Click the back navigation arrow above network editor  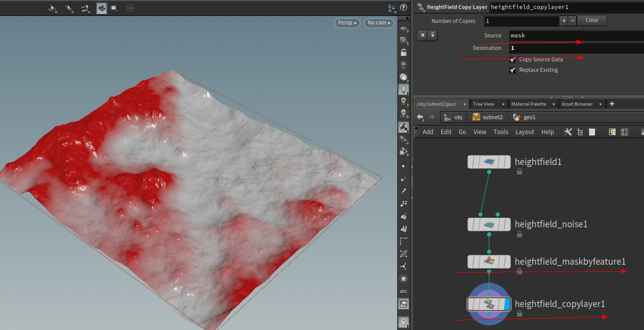pyautogui.click(x=421, y=117)
